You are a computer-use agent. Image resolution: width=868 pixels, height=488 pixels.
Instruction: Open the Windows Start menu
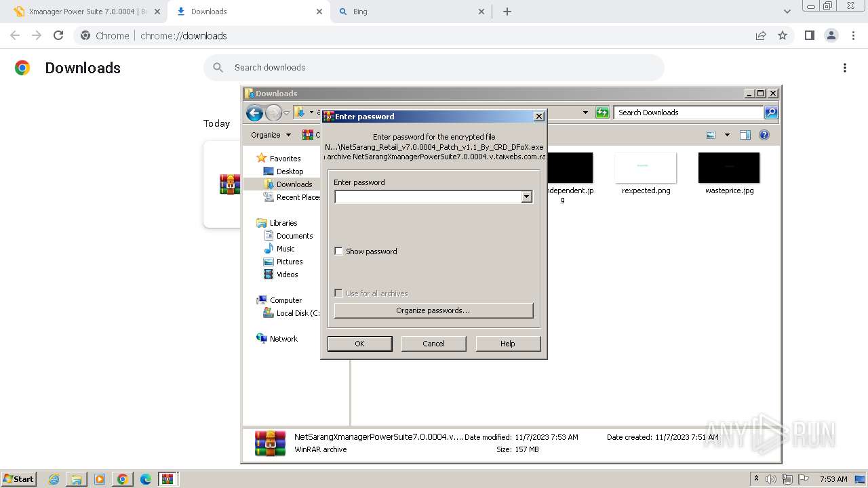click(18, 479)
